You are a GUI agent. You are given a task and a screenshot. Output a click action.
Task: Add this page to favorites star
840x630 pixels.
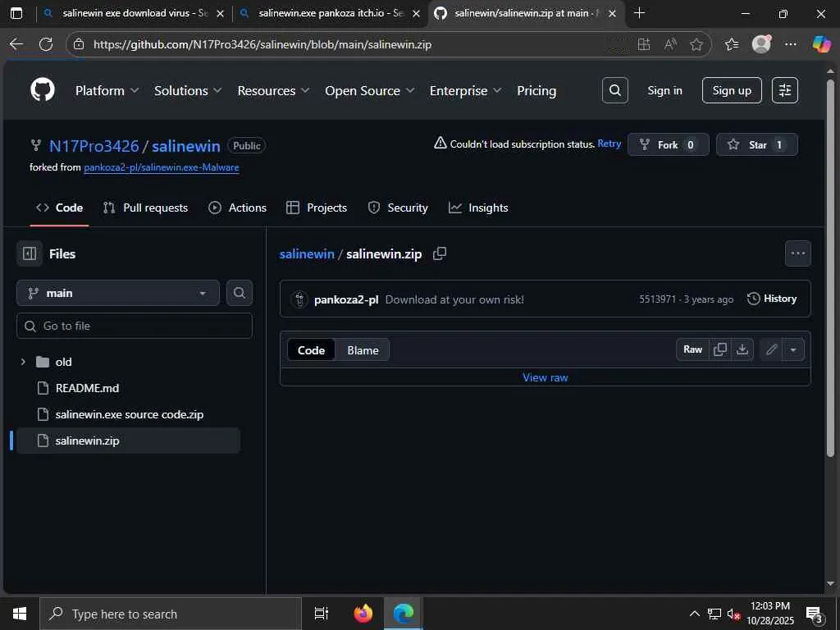point(696,44)
